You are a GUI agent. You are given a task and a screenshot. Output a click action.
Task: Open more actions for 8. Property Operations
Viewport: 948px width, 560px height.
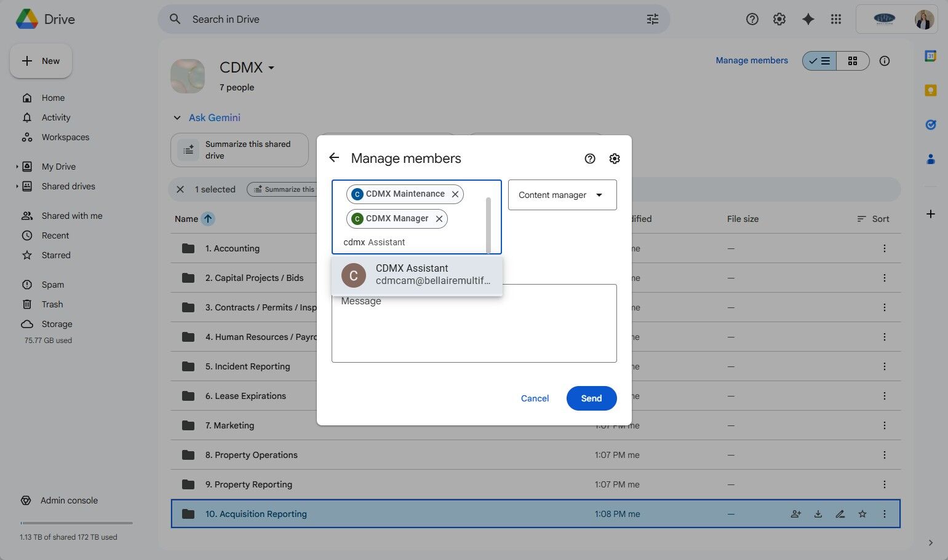[x=885, y=455]
